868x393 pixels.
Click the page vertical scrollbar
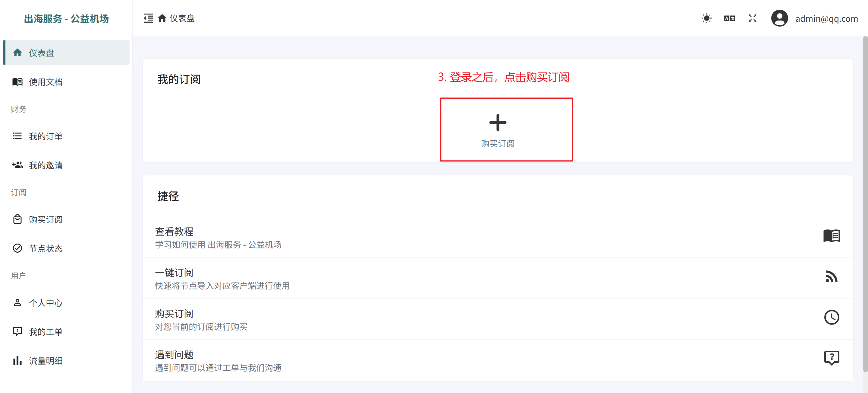tap(865, 203)
